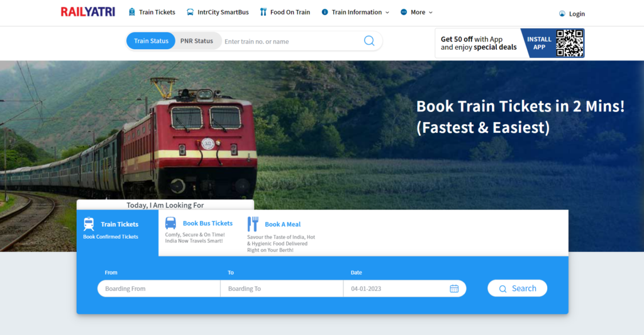Viewport: 644px width, 335px height.
Task: Select the Book A Meal tab
Action: click(x=281, y=234)
